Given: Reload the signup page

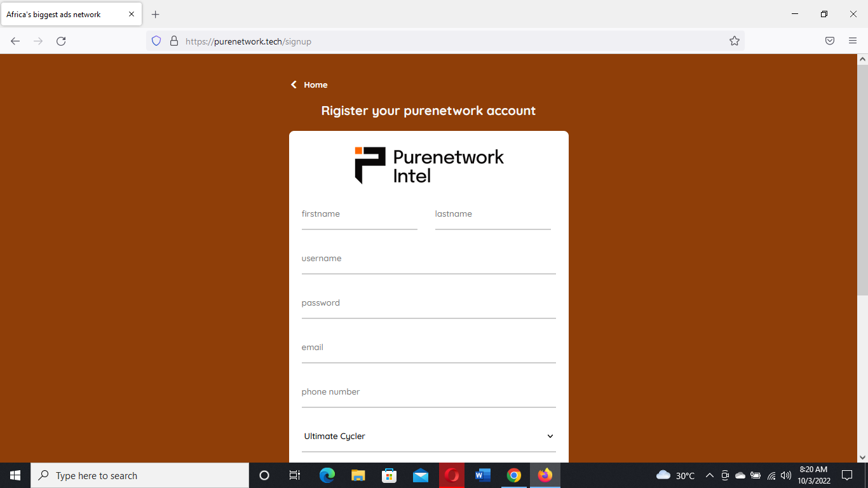Looking at the screenshot, I should (61, 41).
